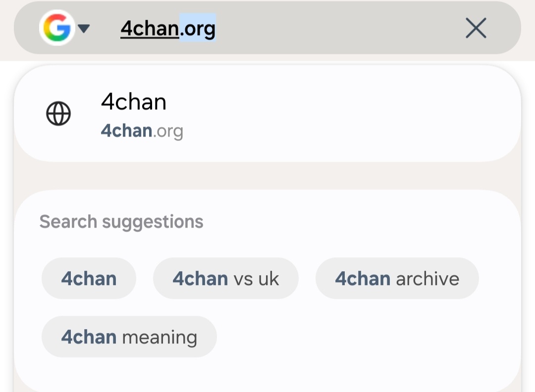Pick the "4chan meaning" suggestion chip
535x392 pixels.
pos(129,337)
